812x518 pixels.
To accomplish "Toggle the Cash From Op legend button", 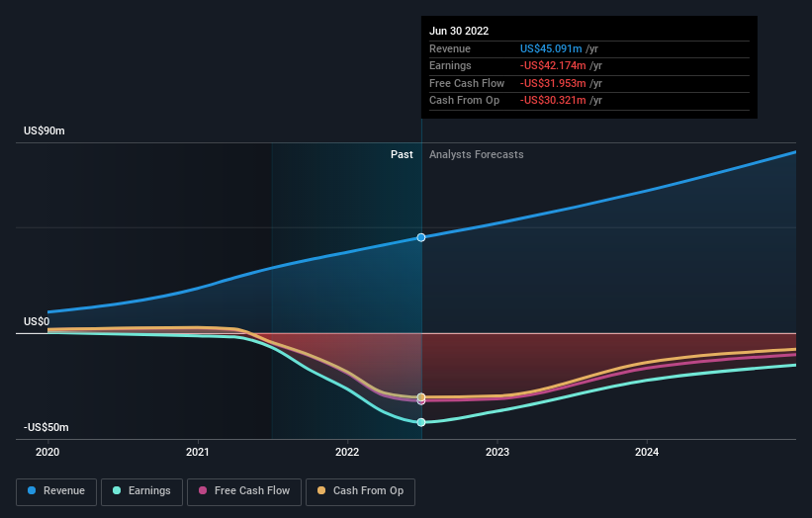I will coord(360,491).
